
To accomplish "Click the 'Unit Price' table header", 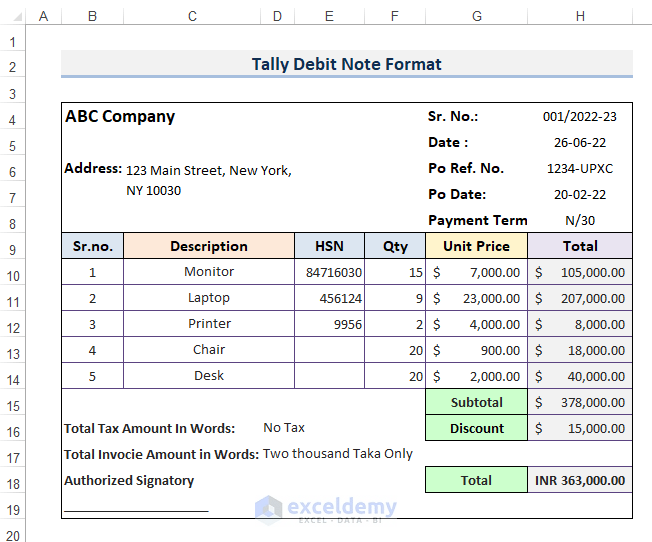I will pyautogui.click(x=477, y=246).
